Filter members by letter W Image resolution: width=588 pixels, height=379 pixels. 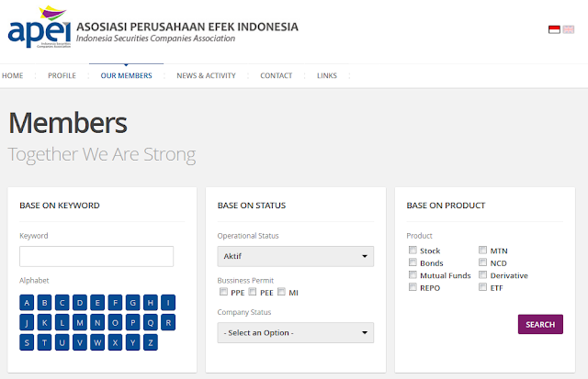point(97,342)
